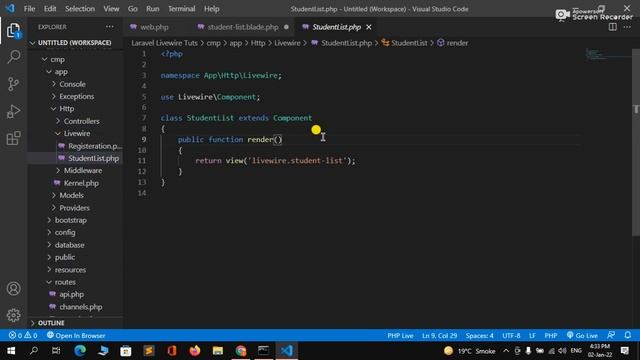Viewport: 640px width, 360px height.
Task: Open api.php under routes
Action: 71,294
